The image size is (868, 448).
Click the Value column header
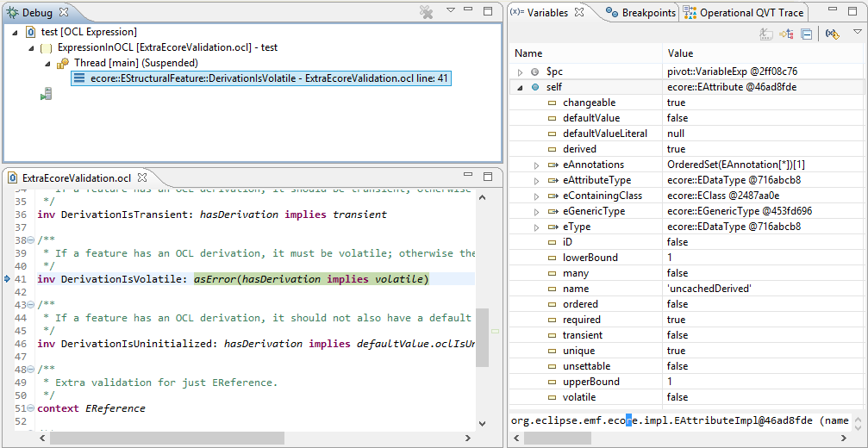[x=763, y=53]
